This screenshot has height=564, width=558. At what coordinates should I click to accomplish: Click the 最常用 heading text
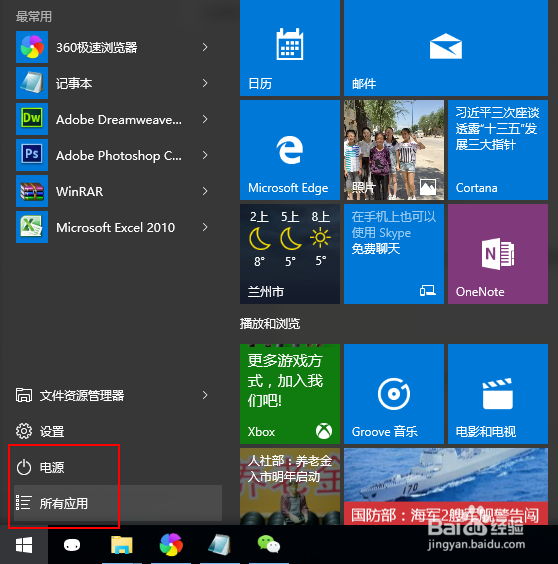pyautogui.click(x=34, y=17)
